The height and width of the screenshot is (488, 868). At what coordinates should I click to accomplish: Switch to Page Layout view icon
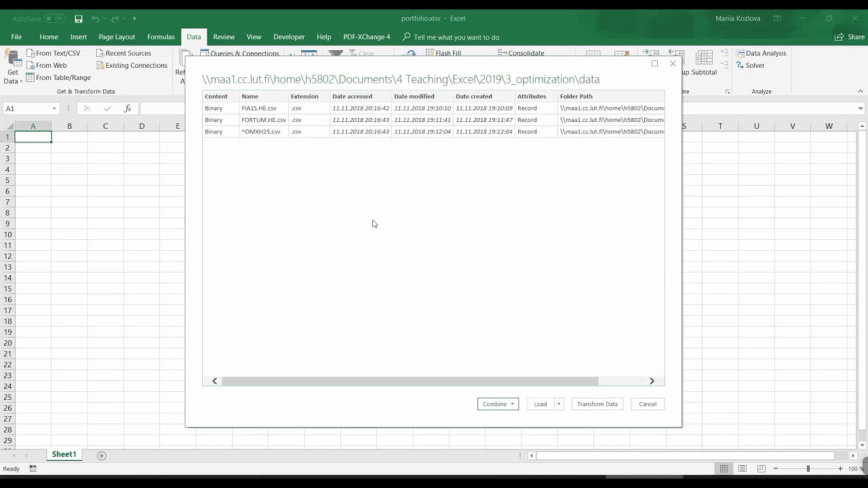coord(743,468)
